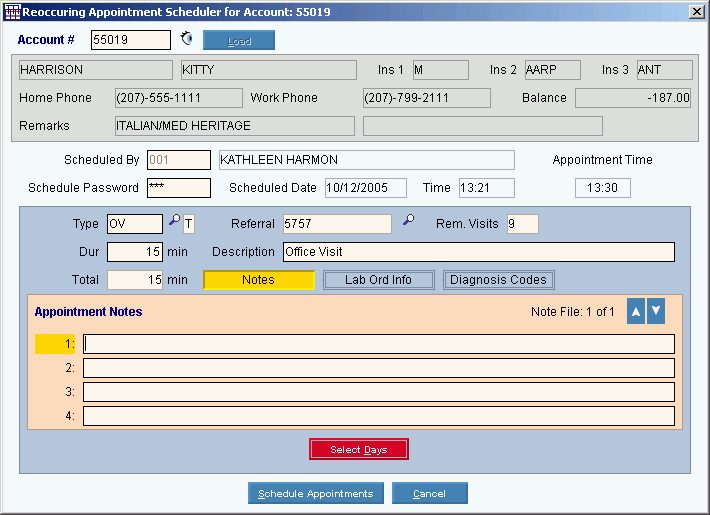Viewport: 710px width, 515px height.
Task: Open the Type lookup magnifier icon
Action: (174, 220)
